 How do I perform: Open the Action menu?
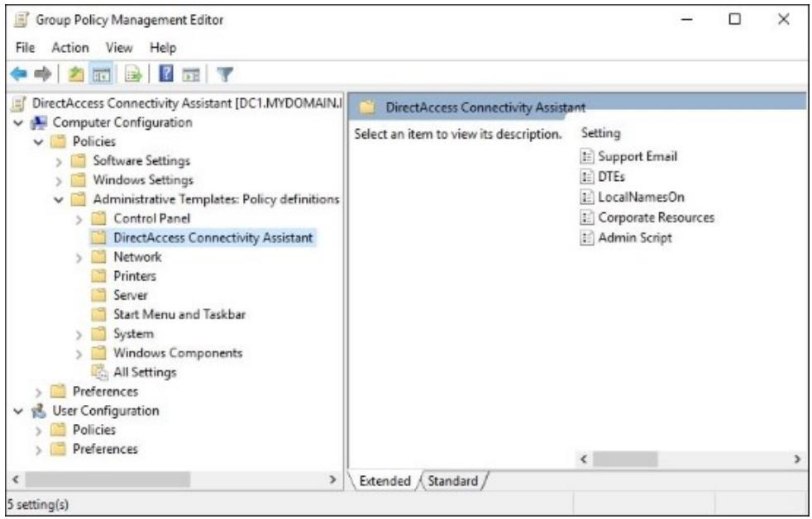pos(70,48)
